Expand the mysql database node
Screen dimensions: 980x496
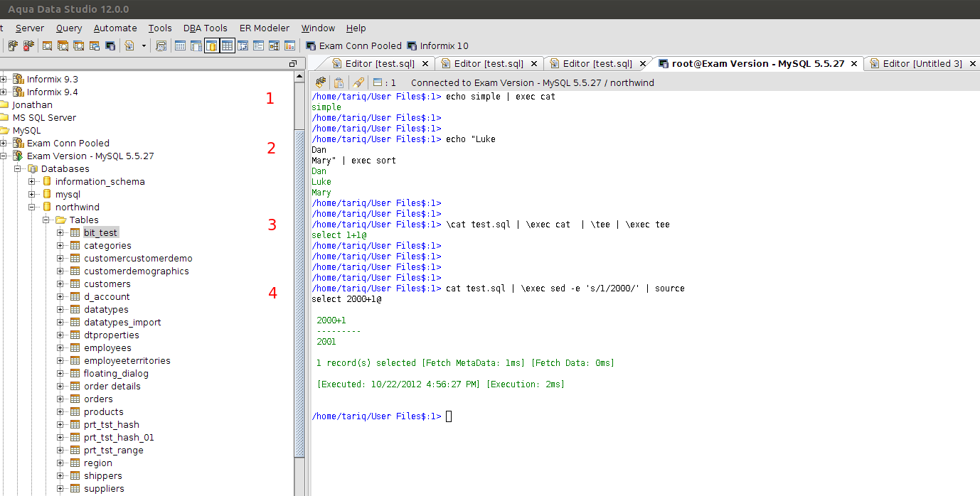[31, 194]
